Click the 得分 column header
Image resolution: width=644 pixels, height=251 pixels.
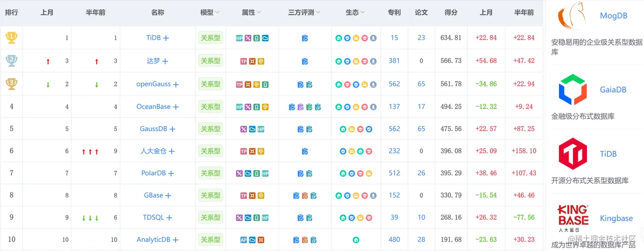coord(451,13)
